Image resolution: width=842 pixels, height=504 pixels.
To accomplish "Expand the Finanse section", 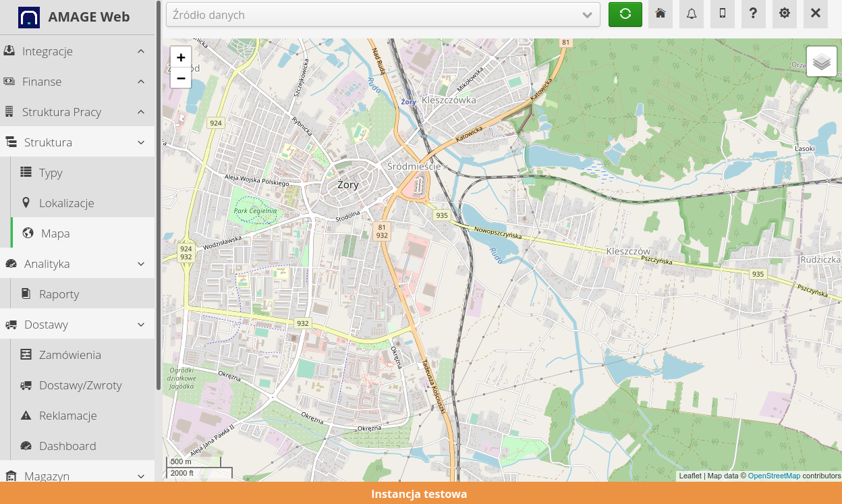I will pos(77,82).
